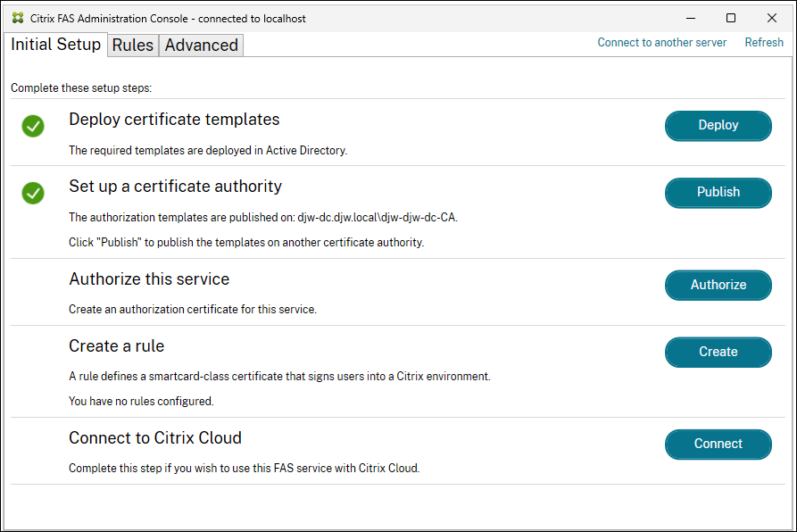This screenshot has height=532, width=797.
Task: Open Connect to another server
Action: tap(661, 42)
